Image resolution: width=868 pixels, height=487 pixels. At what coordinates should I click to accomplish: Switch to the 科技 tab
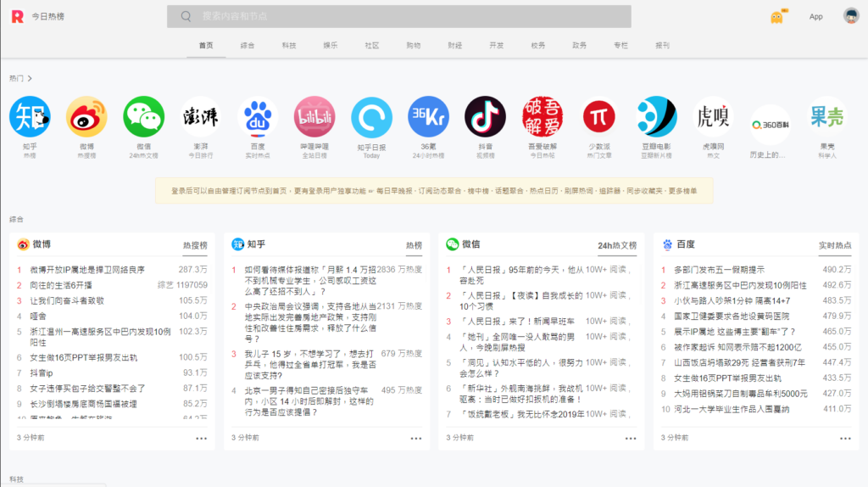pos(289,45)
